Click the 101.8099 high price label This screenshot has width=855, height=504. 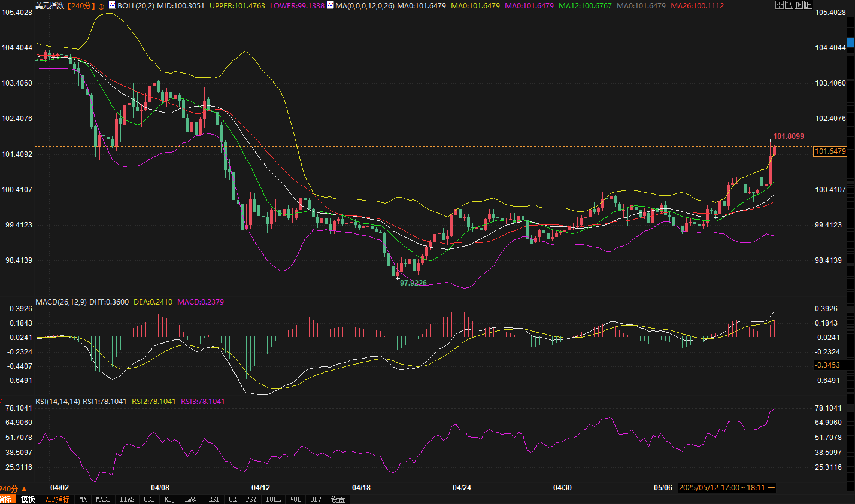789,136
